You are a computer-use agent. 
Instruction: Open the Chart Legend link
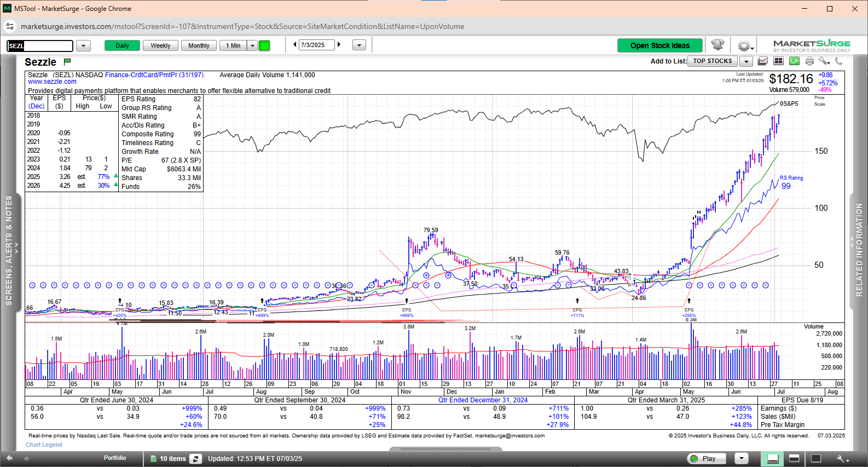(44, 445)
